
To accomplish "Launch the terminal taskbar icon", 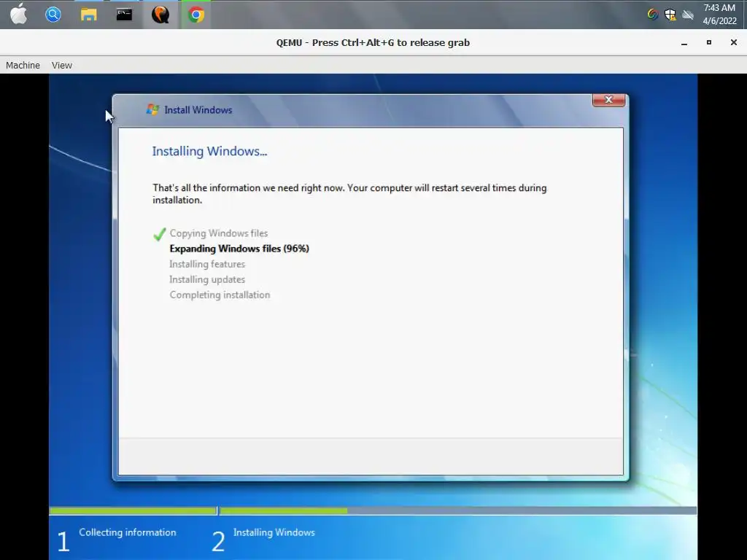I will pyautogui.click(x=124, y=15).
